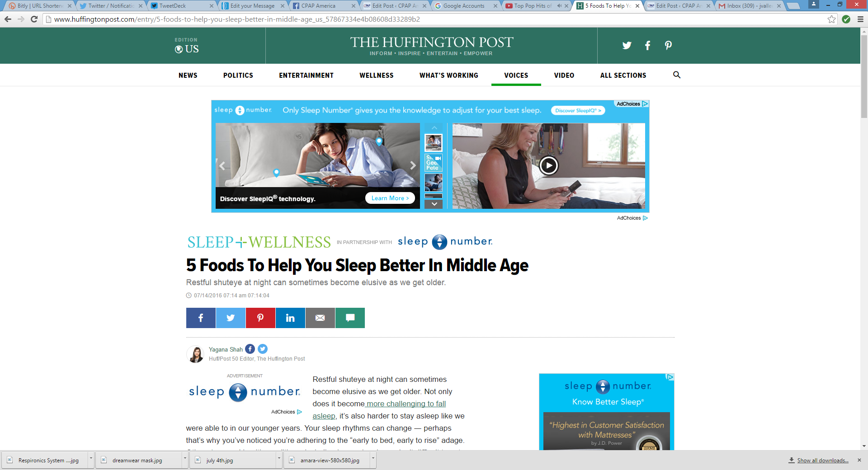This screenshot has width=868, height=470.
Task: Open the site search magnifier icon
Action: click(x=676, y=75)
